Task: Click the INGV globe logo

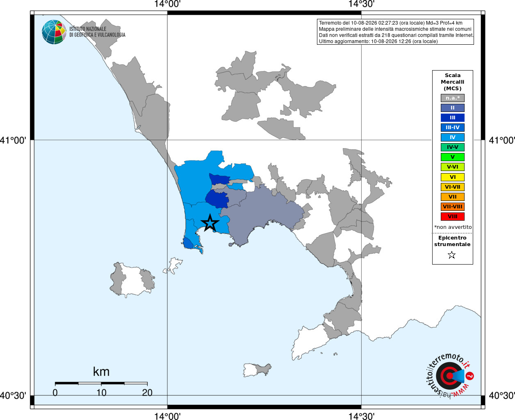Action: pos(54,32)
